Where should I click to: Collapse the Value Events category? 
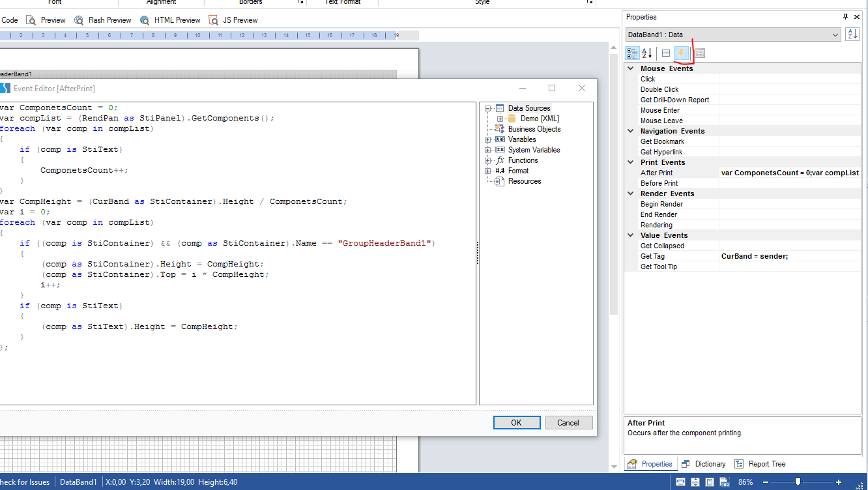[630, 235]
